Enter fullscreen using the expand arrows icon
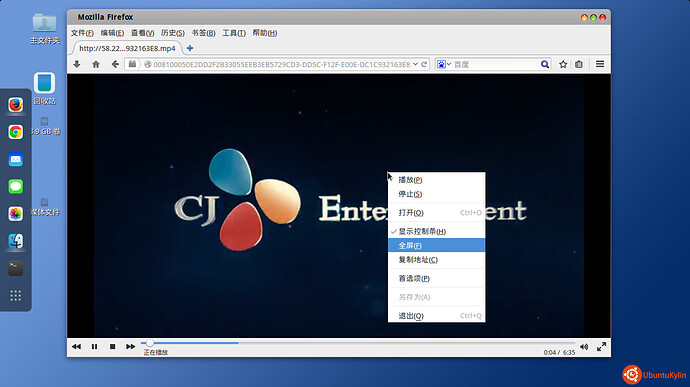Screen dimensions: 690x387 tap(602, 347)
